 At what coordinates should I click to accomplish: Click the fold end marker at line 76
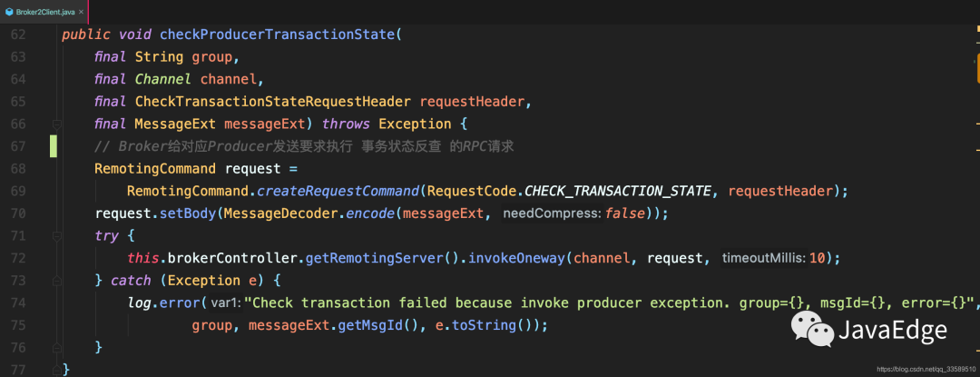click(x=57, y=347)
